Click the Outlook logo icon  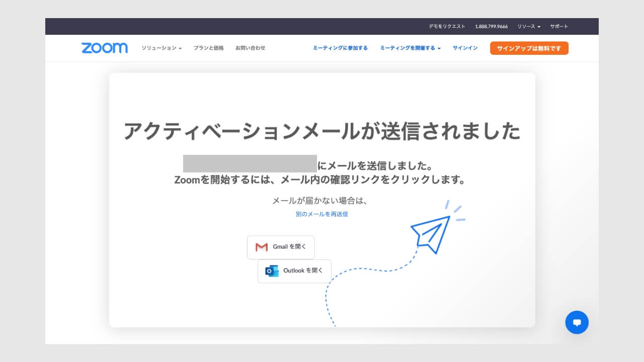point(272,271)
